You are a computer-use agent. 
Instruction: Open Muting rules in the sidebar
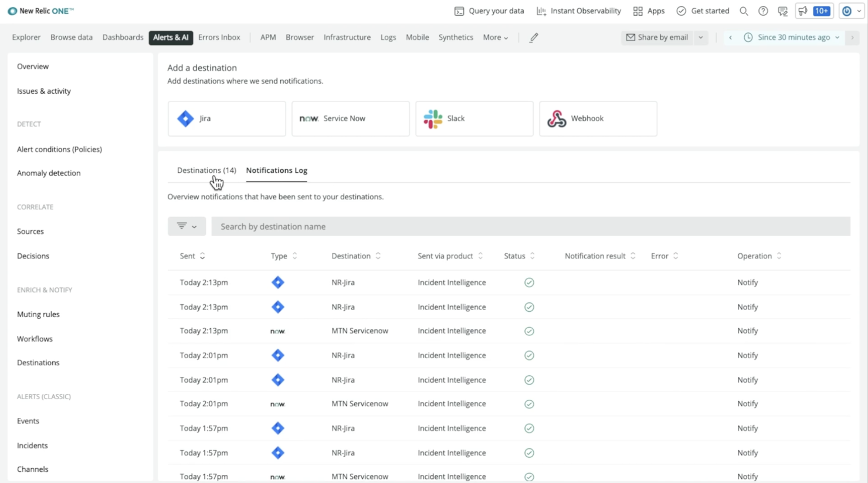[x=38, y=314]
